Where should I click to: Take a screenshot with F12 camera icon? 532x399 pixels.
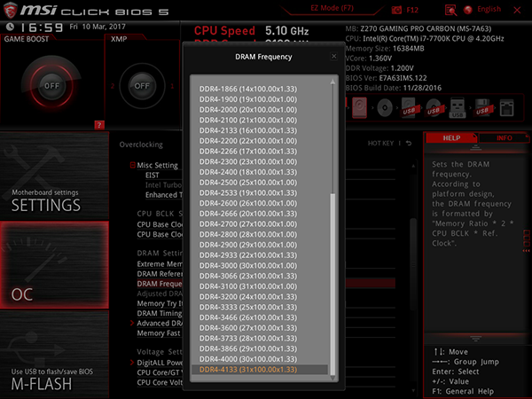(396, 10)
